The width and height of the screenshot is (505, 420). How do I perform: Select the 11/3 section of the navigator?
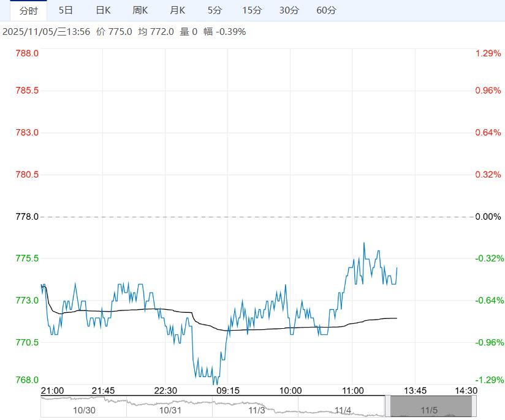tap(257, 410)
